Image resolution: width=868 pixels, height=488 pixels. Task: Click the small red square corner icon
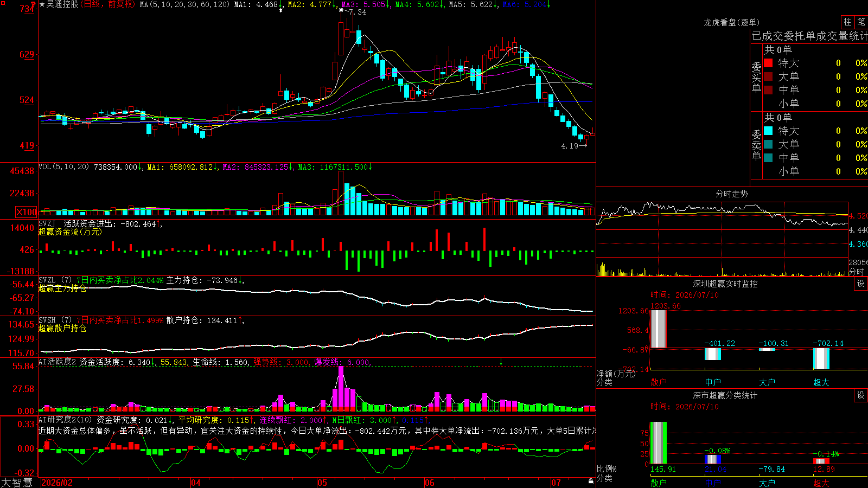click(3, 3)
